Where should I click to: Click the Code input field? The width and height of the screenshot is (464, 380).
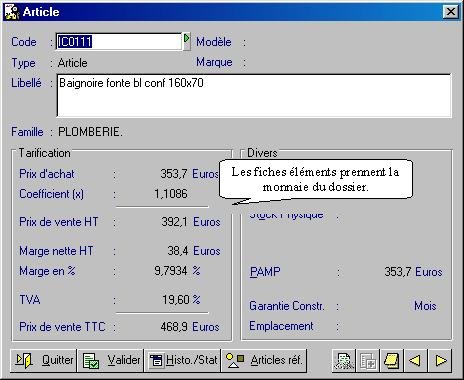pyautogui.click(x=119, y=42)
